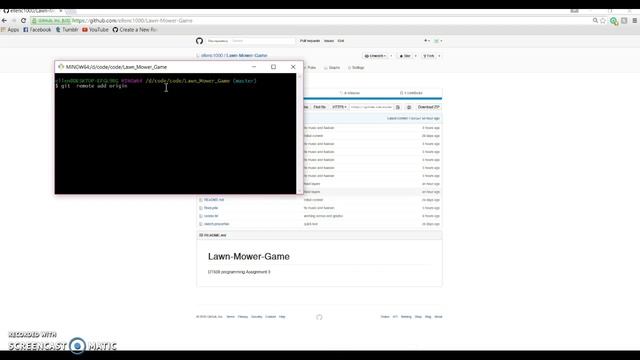Open the plus create-new dropdown
This screenshot has height=360, width=640.
pos(427,41)
